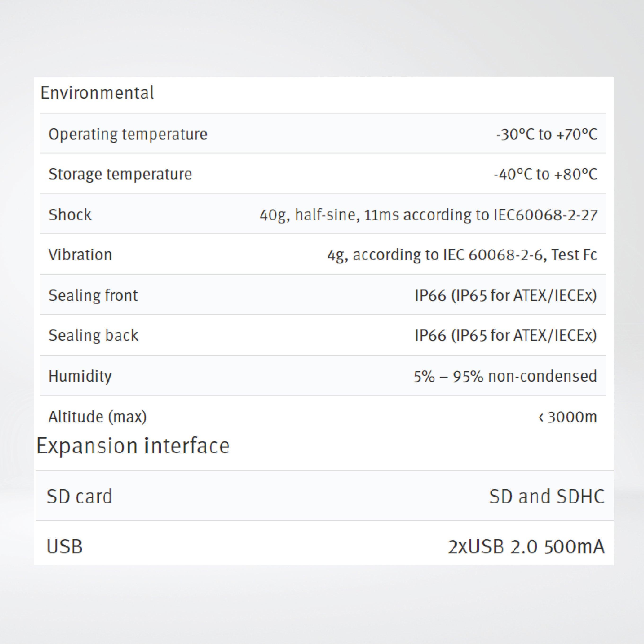Click the Sealing front label
Image resolution: width=644 pixels, height=644 pixels.
point(93,295)
